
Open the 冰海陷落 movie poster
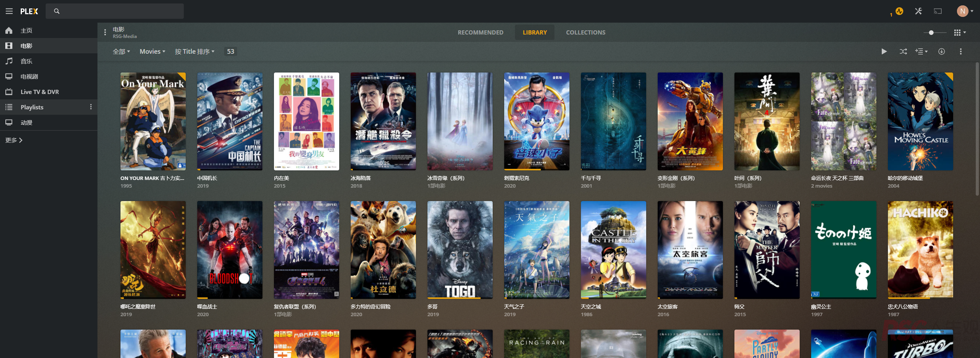(383, 121)
